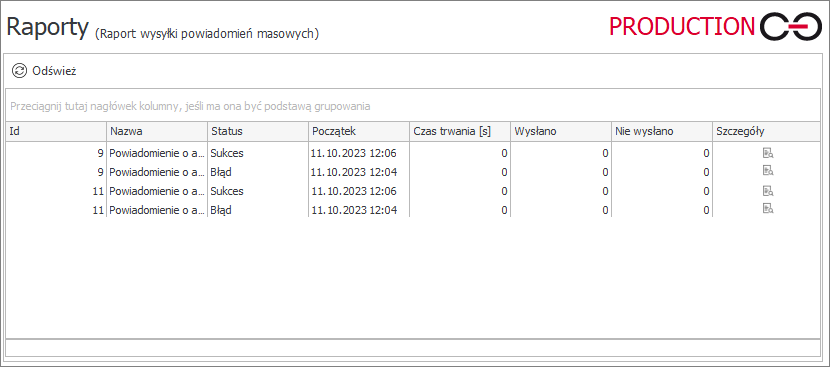Image resolution: width=830 pixels, height=367 pixels.
Task: Sort by the Początek column header
Action: click(359, 131)
